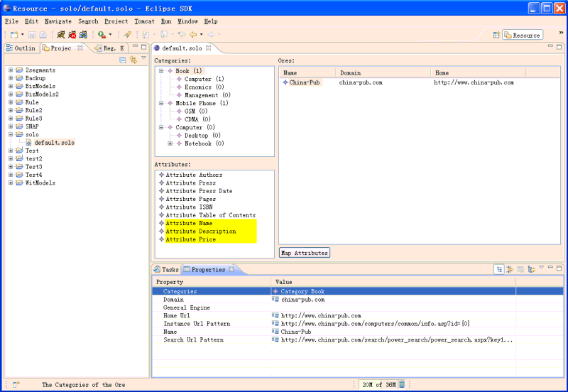Open dropdown next to New wizard icon
Screen dimensions: 568x392
point(23,35)
